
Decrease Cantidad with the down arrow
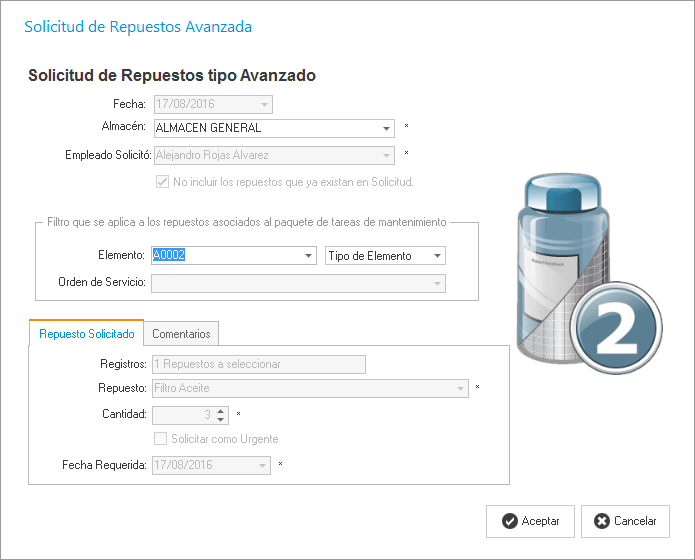222,419
